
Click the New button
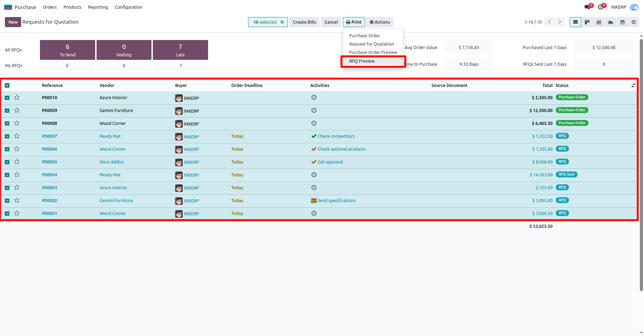[x=13, y=22]
